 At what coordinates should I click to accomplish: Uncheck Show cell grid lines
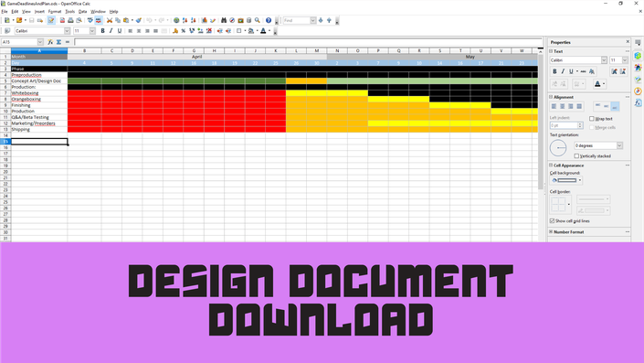point(552,221)
